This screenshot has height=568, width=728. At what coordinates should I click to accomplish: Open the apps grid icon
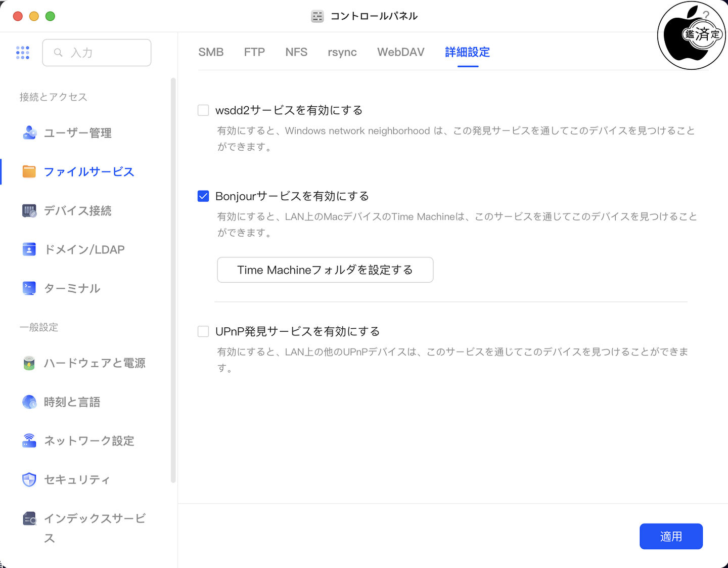(x=23, y=53)
